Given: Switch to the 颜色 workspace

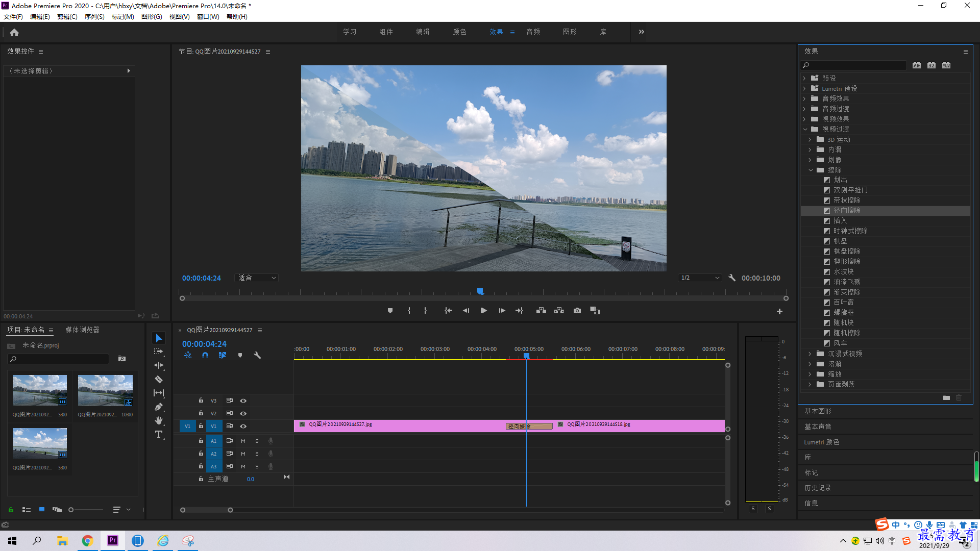Looking at the screenshot, I should (x=459, y=32).
